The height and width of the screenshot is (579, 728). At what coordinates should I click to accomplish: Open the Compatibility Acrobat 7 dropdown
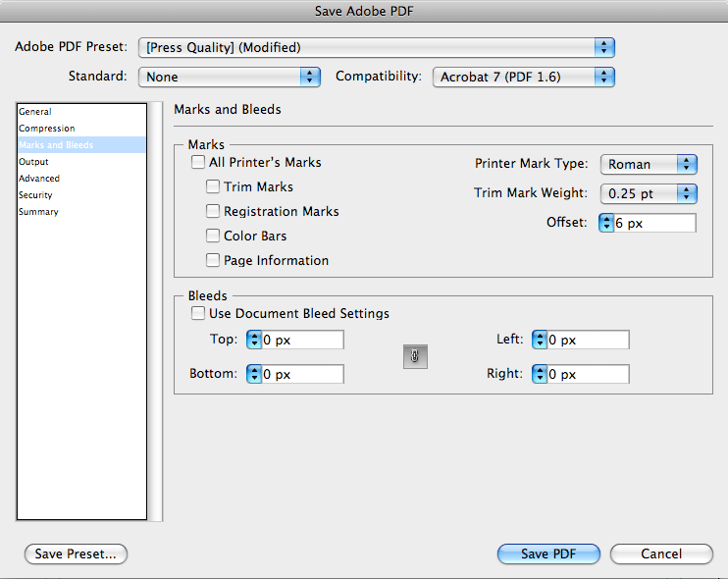click(524, 77)
